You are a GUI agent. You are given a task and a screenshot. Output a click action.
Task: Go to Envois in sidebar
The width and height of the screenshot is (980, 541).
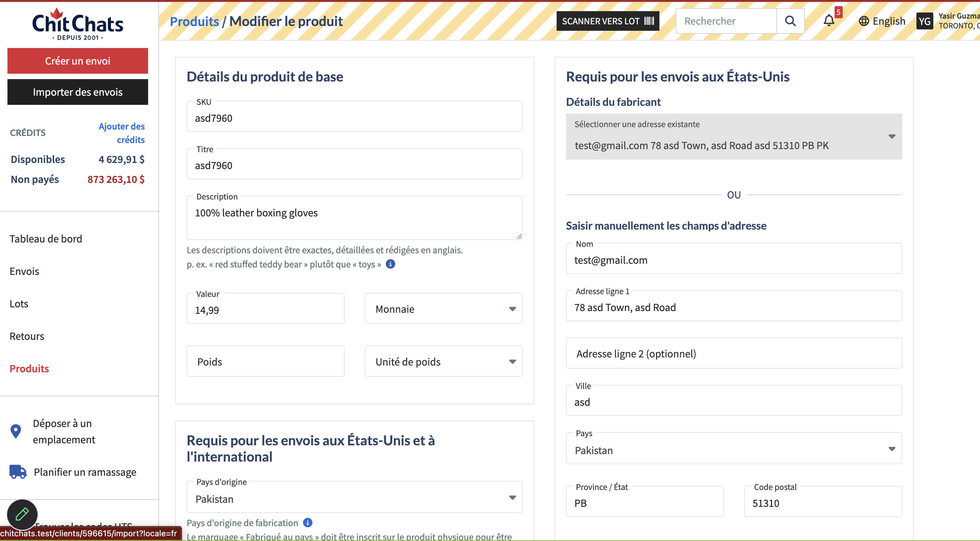(x=24, y=271)
